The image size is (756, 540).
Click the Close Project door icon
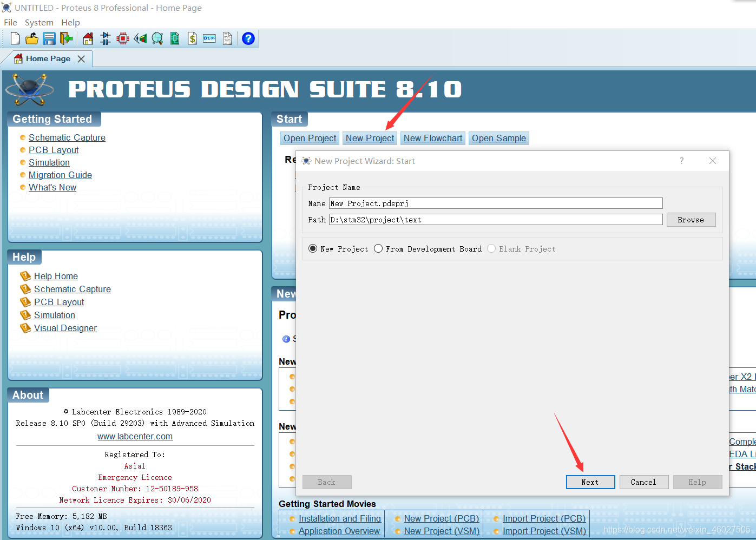point(67,38)
